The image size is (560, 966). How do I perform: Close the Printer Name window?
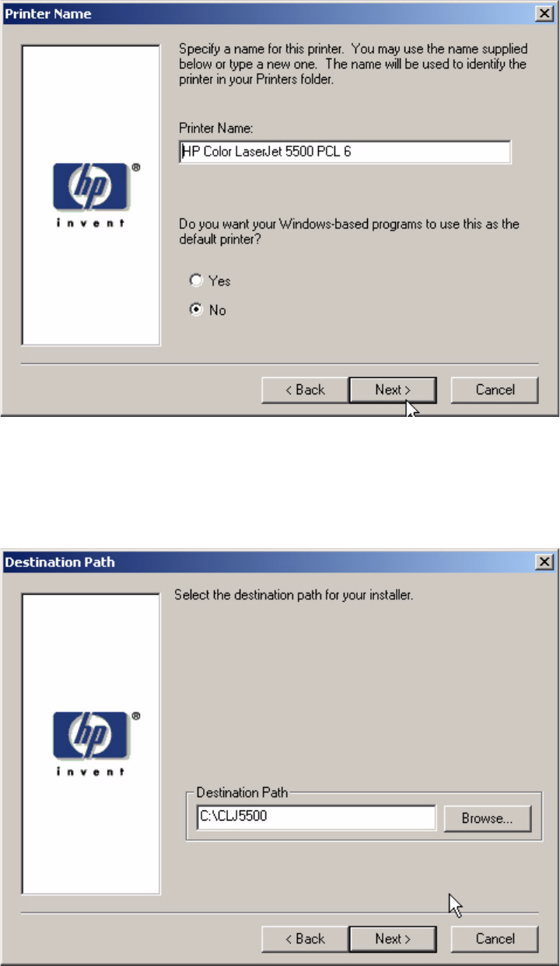(544, 14)
